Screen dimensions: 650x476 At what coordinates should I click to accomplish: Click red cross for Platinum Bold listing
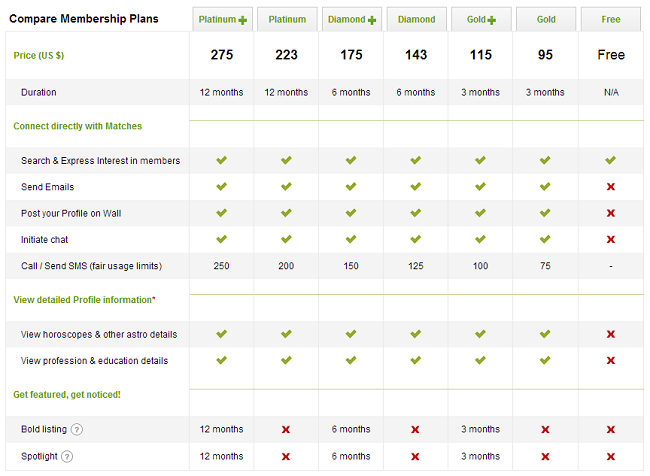click(286, 430)
